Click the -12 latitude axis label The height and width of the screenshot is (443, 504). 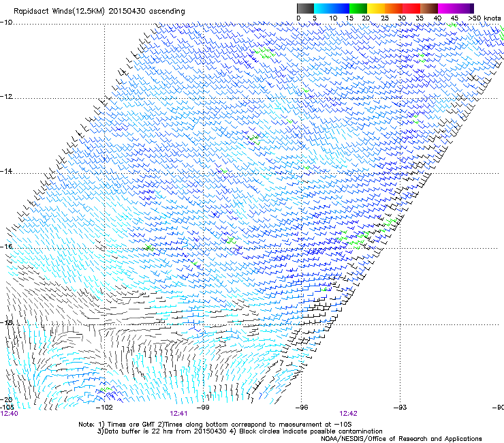click(x=6, y=97)
